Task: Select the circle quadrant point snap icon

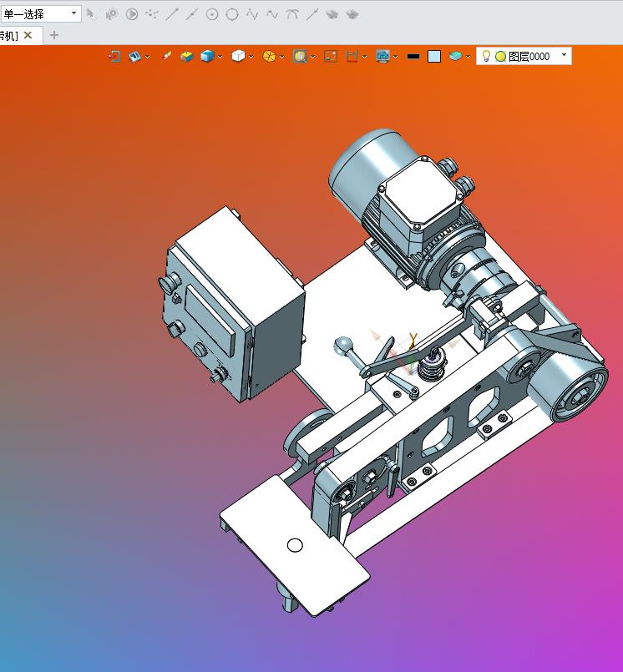Action: tap(232, 14)
